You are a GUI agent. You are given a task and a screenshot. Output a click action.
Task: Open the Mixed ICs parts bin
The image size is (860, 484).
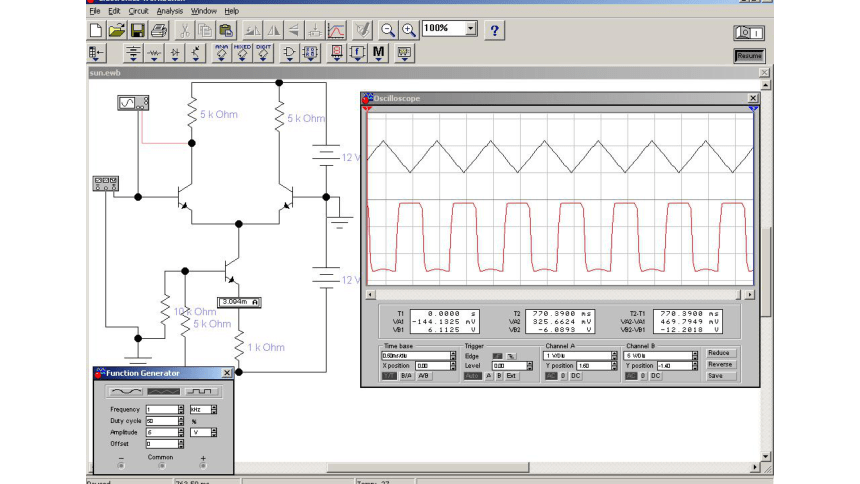tap(242, 53)
